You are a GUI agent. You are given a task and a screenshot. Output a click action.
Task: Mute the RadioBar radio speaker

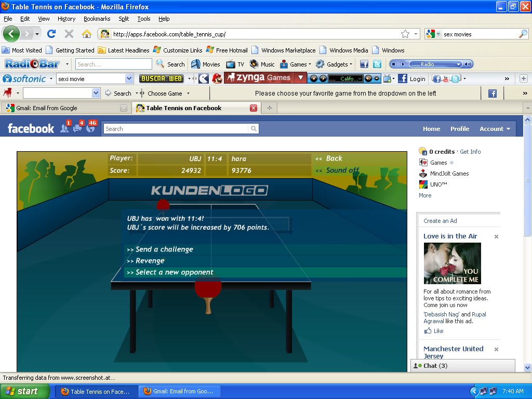468,64
